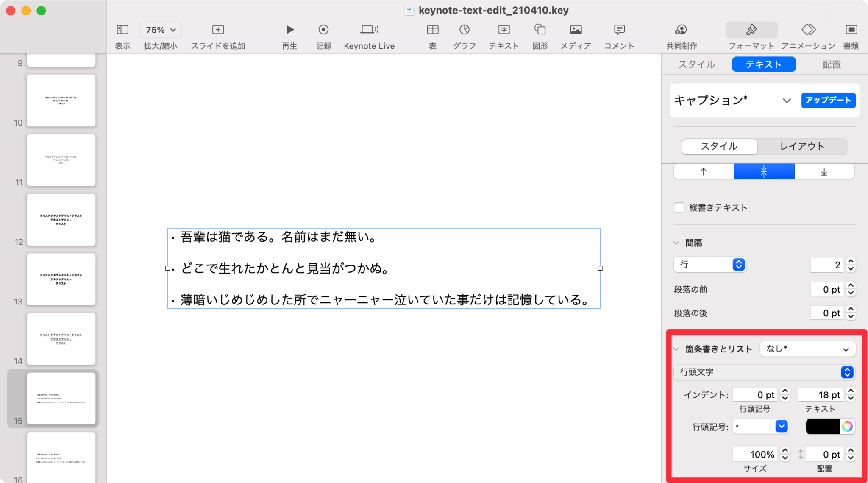Insert a table via the 表 icon
Screen dimensions: 868x483
(x=432, y=30)
